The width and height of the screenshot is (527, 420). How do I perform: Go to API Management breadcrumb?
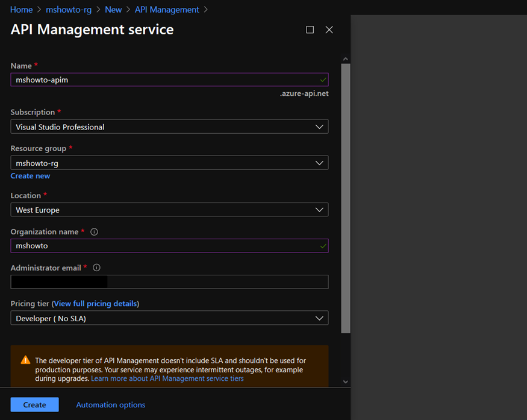pos(167,10)
